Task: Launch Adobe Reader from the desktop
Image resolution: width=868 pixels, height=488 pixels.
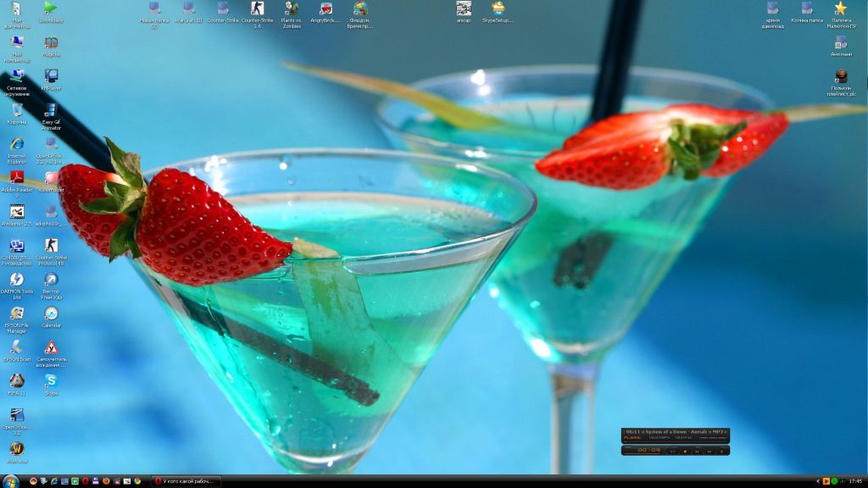Action: (16, 178)
